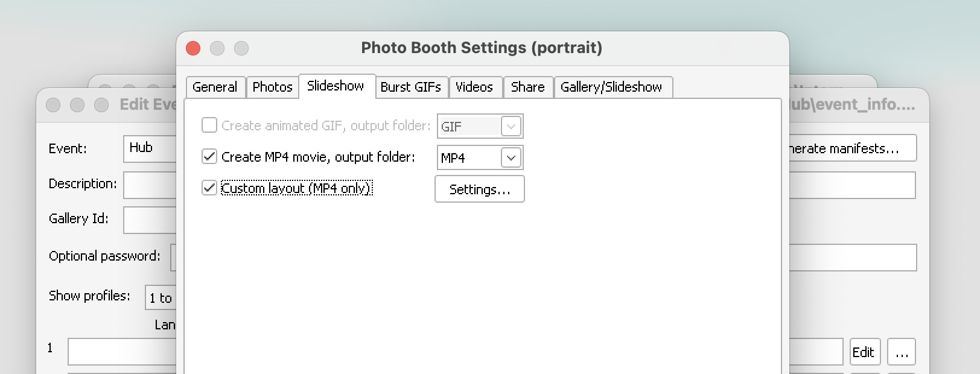The height and width of the screenshot is (374, 980).
Task: Open custom layout Settings… button
Action: (x=480, y=189)
